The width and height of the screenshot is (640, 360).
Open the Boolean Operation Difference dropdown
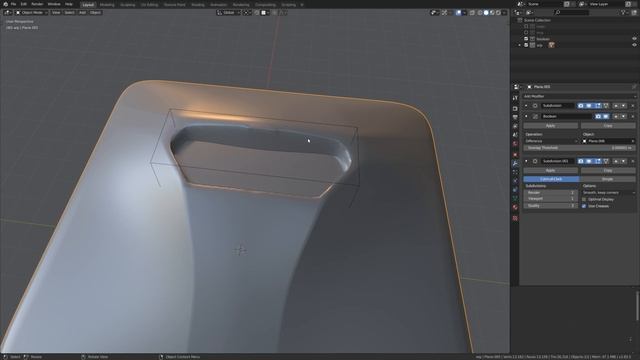tap(551, 141)
